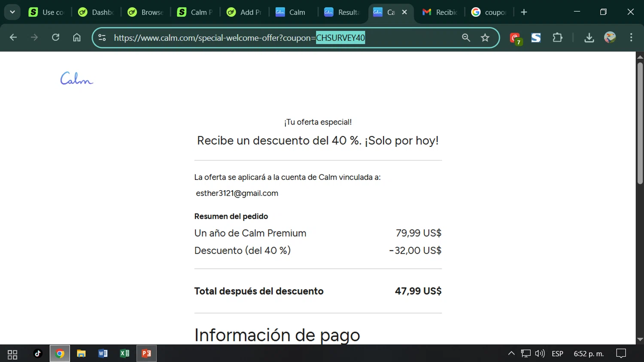
Task: Click Chrome icon in the taskbar
Action: tap(60, 353)
